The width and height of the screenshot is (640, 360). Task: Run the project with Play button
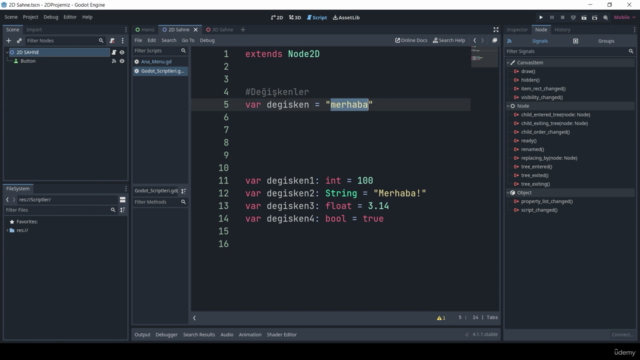coord(541,18)
